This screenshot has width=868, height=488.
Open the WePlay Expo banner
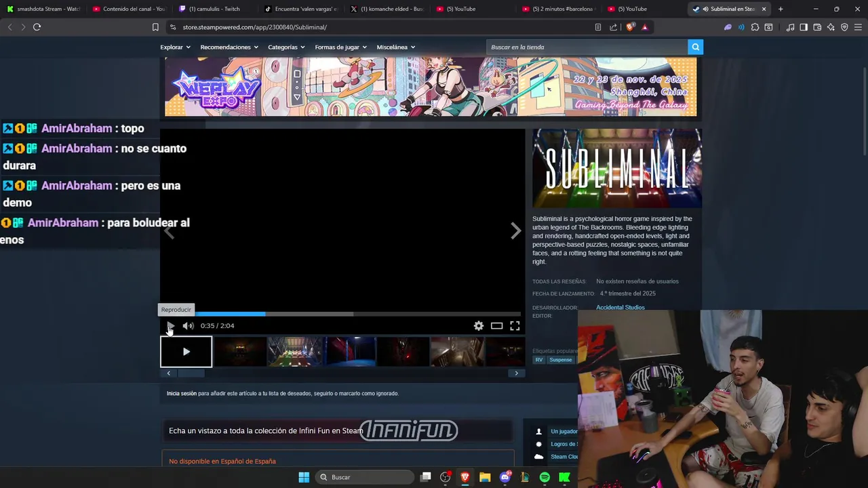430,87
